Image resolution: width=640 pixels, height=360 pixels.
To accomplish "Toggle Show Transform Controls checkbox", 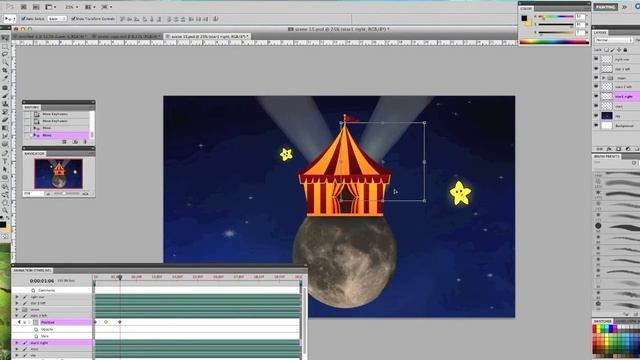I will click(73, 19).
